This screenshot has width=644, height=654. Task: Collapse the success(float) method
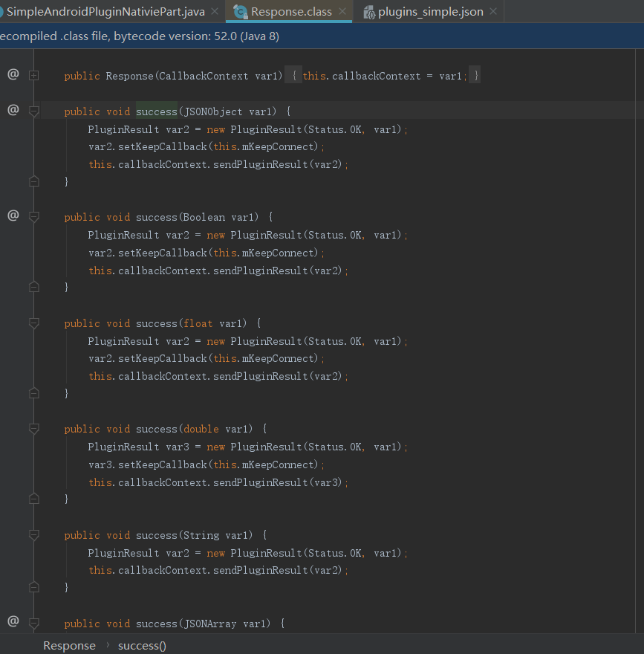click(x=34, y=323)
